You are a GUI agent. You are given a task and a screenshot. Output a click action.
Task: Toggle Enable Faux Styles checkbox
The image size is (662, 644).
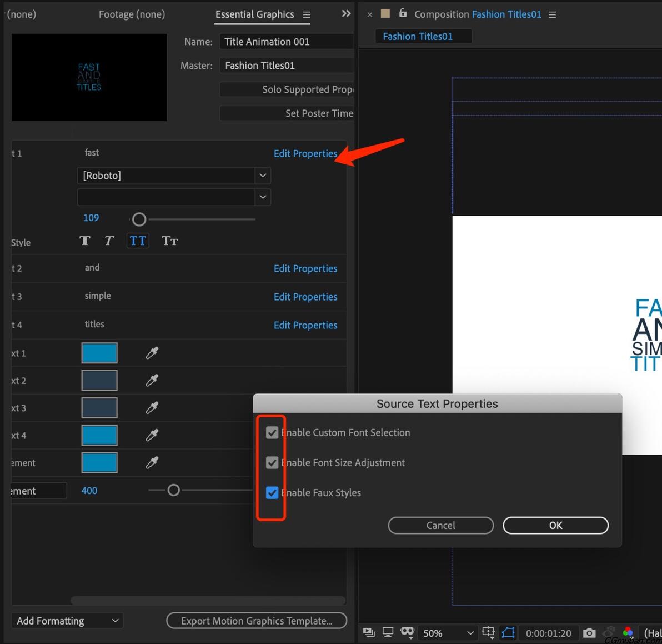click(272, 493)
